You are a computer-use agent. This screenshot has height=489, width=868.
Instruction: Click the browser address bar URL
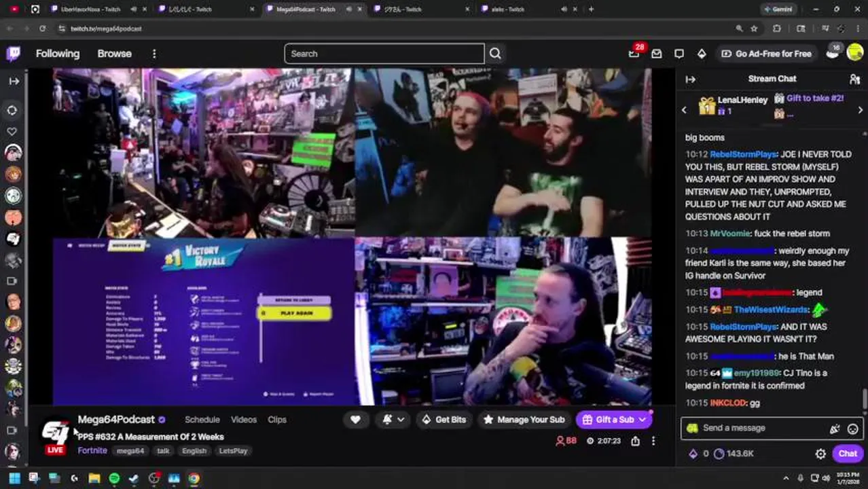pyautogui.click(x=106, y=29)
